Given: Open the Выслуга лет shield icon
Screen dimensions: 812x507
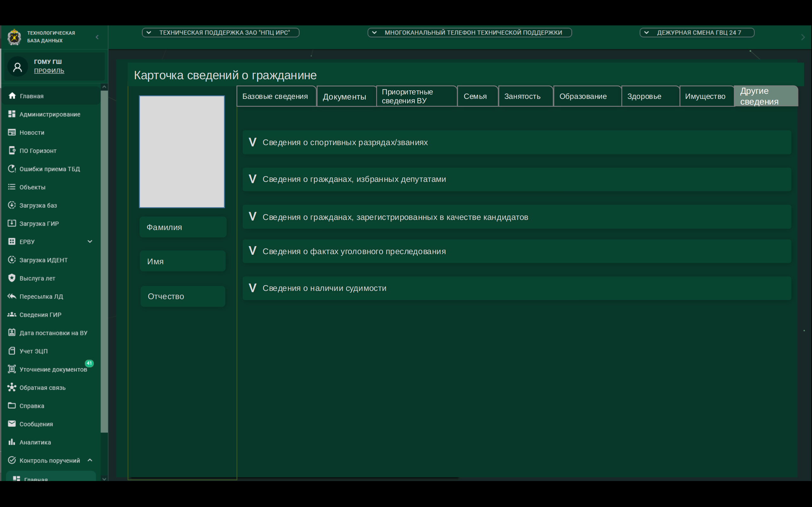Looking at the screenshot, I should coord(12,278).
